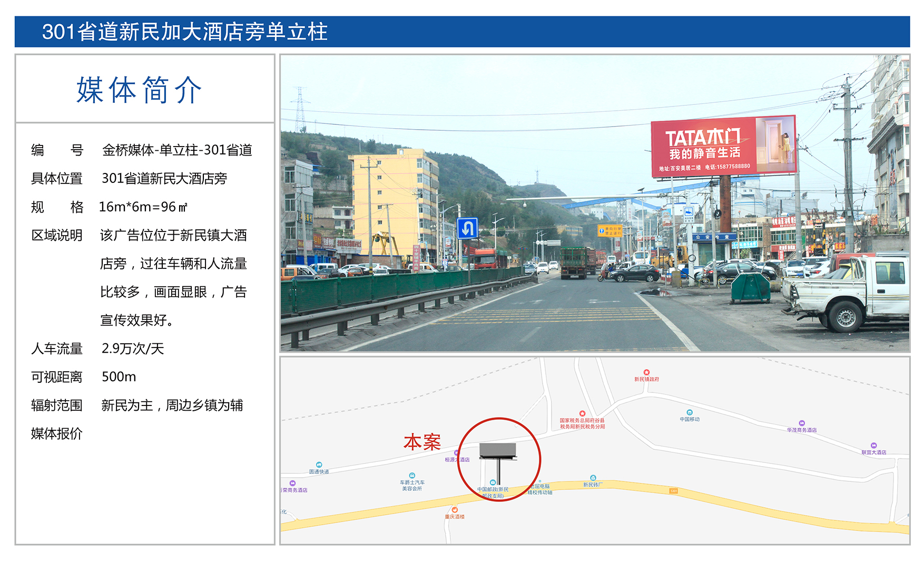Click the 联宜大酒店 hotel marker
This screenshot has width=924, height=561.
[873, 446]
